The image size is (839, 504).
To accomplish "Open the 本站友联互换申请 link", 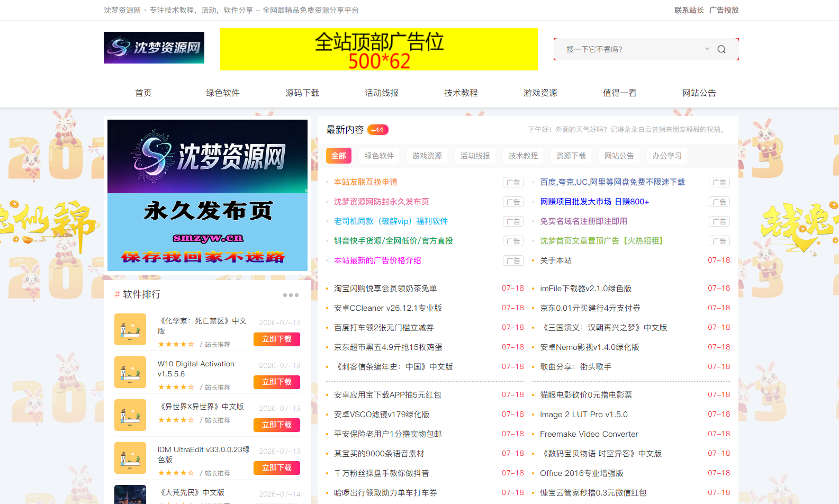I will [366, 182].
